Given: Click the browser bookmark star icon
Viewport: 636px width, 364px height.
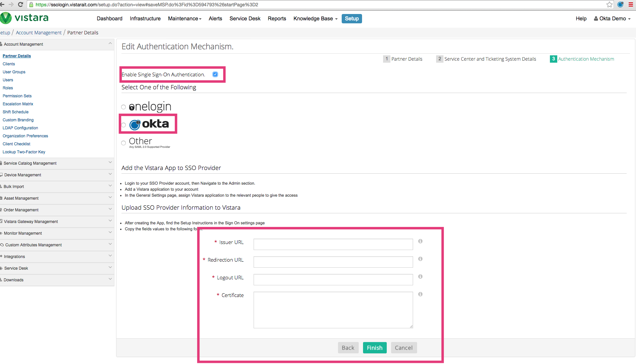Looking at the screenshot, I should (609, 5).
